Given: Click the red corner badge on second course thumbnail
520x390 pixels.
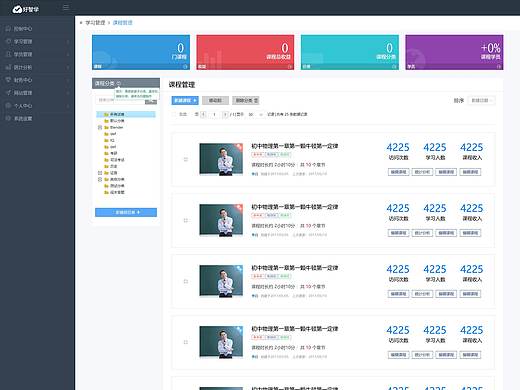Looking at the screenshot, I should coord(238,208).
